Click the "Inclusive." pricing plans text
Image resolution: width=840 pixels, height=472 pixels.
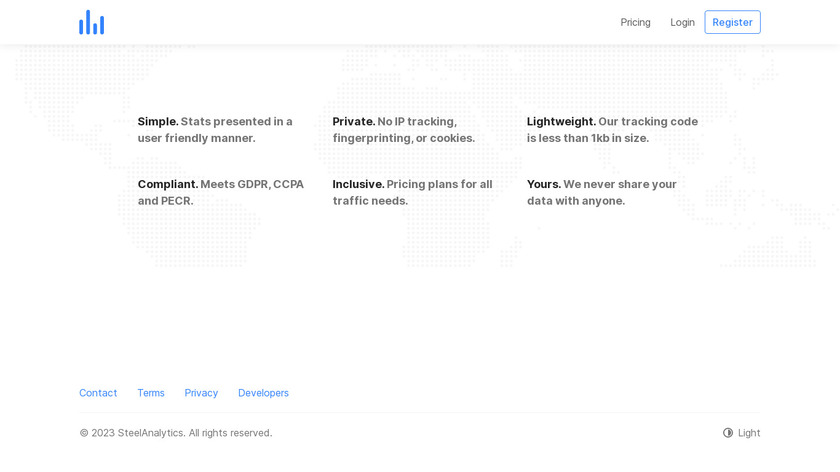click(x=412, y=192)
